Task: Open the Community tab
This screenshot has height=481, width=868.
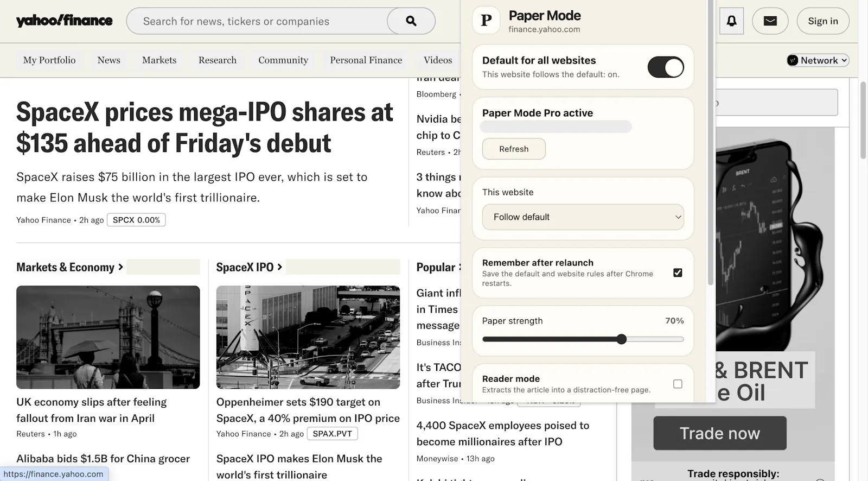Action: pyautogui.click(x=283, y=60)
